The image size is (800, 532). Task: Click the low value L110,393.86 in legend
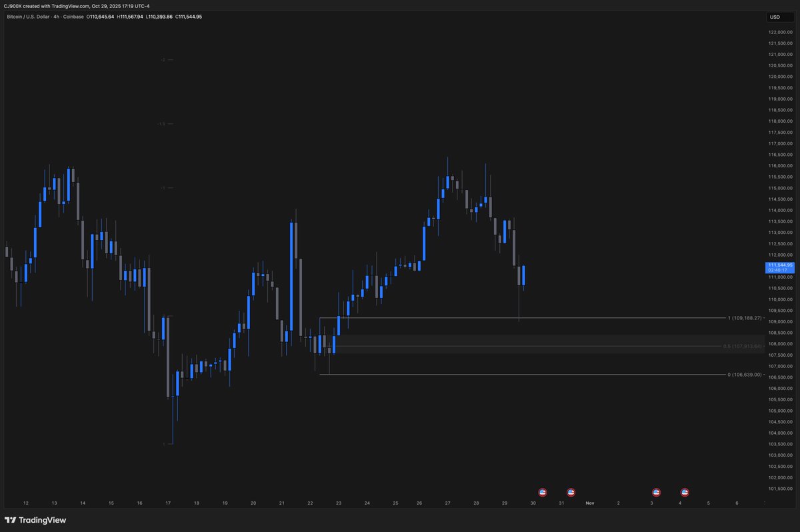click(160, 17)
